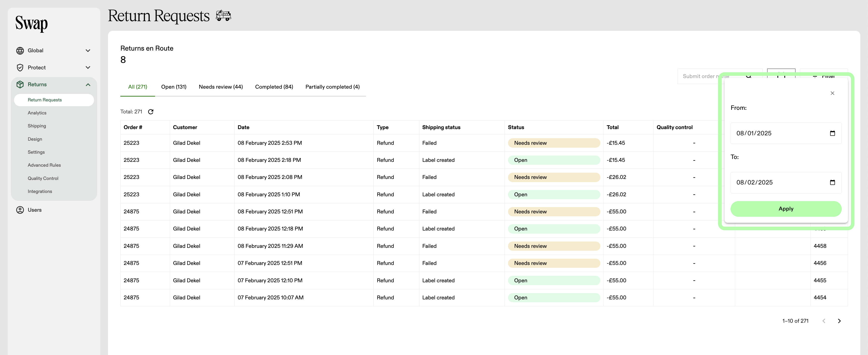
Task: Click date 07 February 2025 10:07 AM
Action: (271, 297)
